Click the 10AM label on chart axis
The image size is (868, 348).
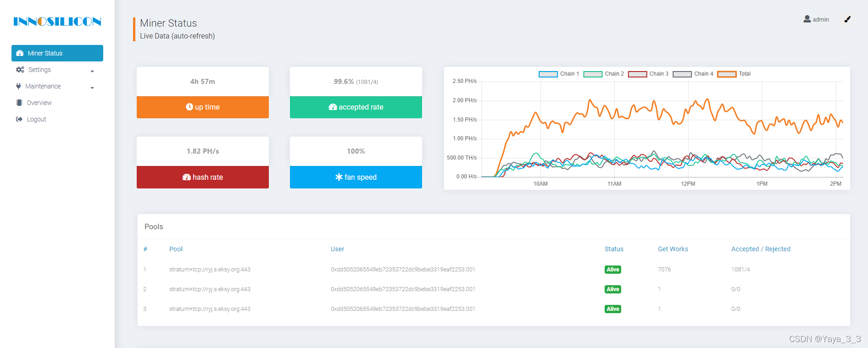(540, 184)
